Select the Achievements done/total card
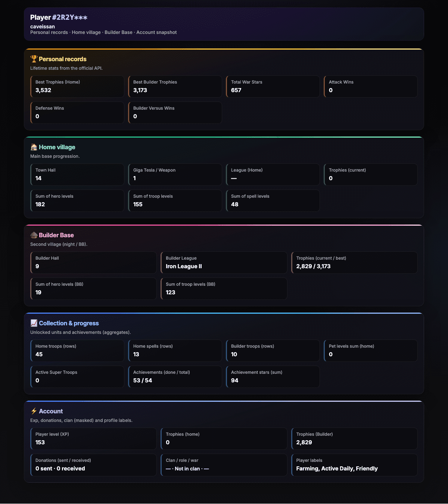The image size is (448, 504). 175,377
